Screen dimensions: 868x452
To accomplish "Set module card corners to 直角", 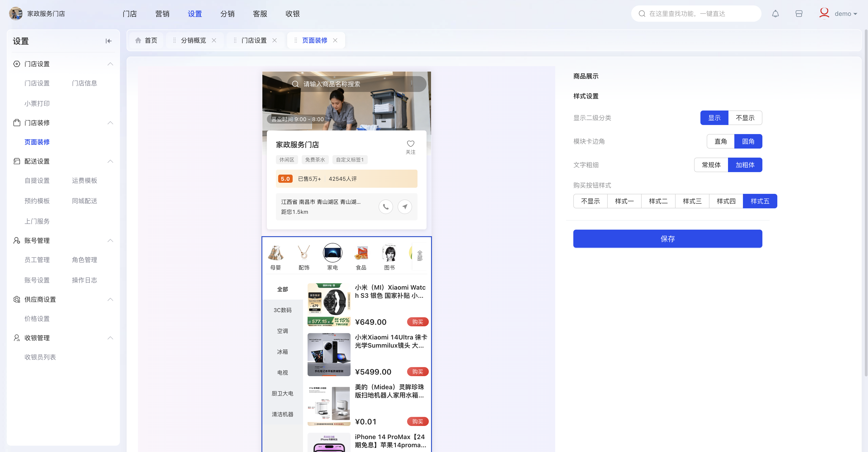I will coord(720,141).
